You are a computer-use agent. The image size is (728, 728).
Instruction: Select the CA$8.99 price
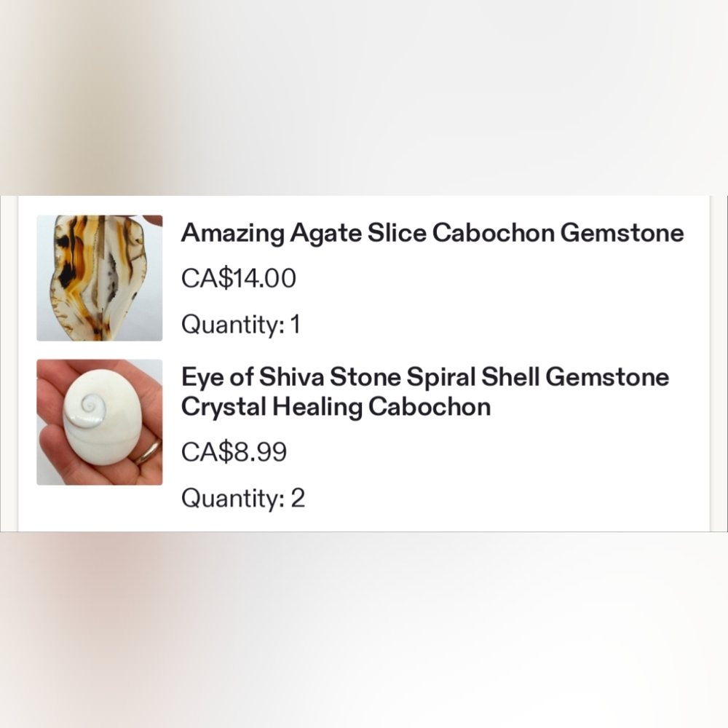pyautogui.click(x=234, y=452)
